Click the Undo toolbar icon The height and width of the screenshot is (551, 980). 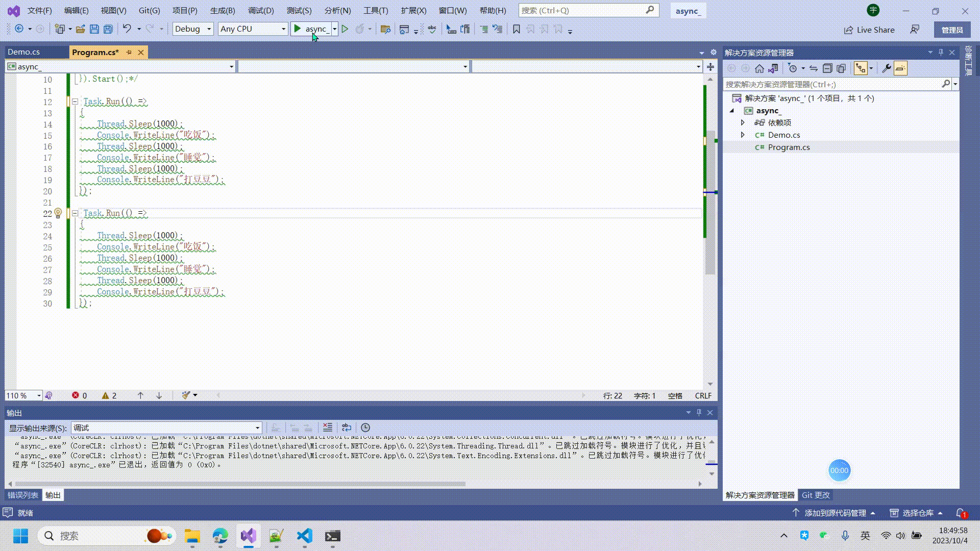coord(127,29)
